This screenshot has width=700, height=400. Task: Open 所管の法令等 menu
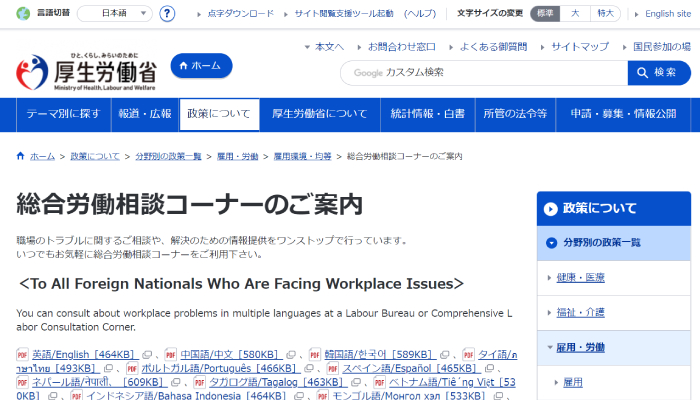pyautogui.click(x=515, y=114)
